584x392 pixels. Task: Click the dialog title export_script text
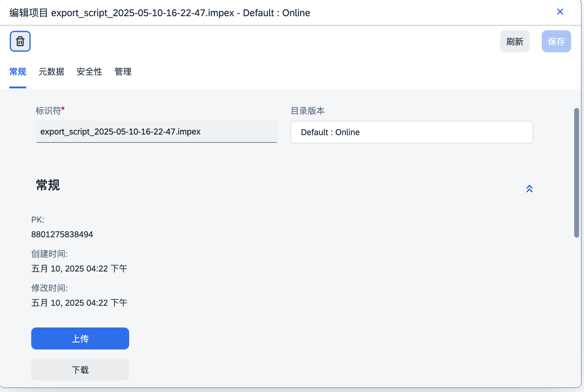pyautogui.click(x=160, y=13)
